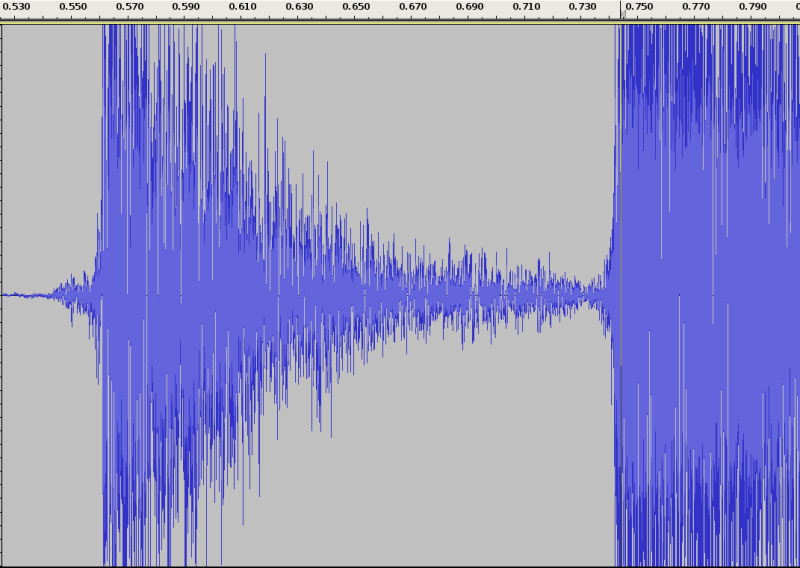
Task: Click the 0.690 position on the time ruler
Action: coord(470,8)
